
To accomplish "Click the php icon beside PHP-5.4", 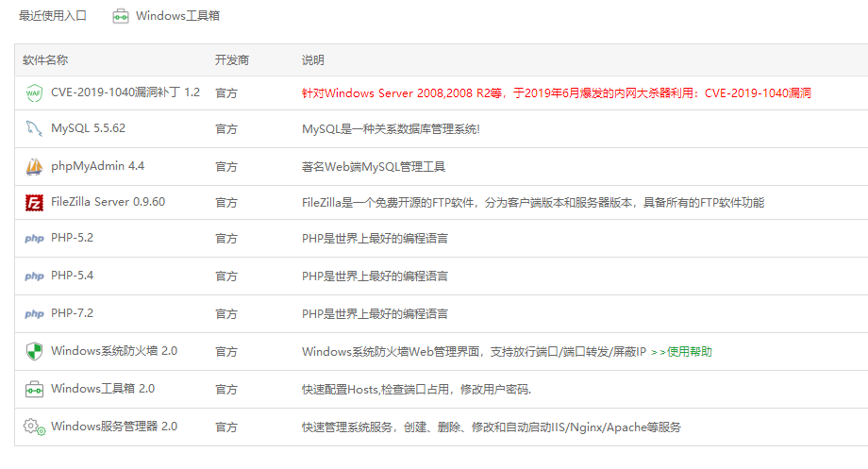I will 34,276.
